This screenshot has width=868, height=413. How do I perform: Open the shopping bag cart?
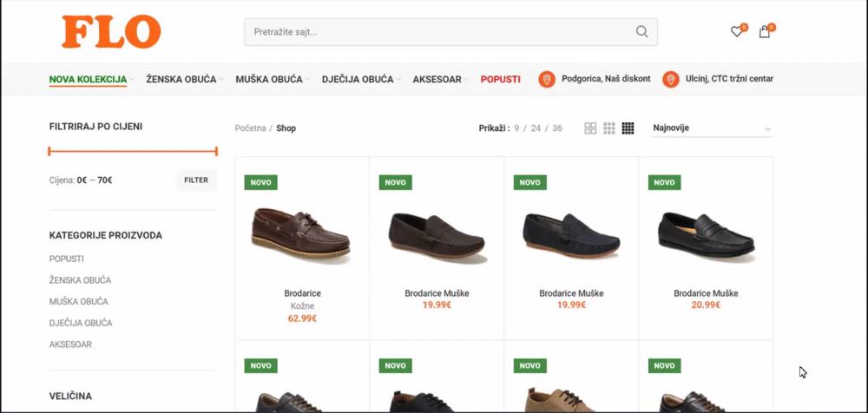coord(764,32)
